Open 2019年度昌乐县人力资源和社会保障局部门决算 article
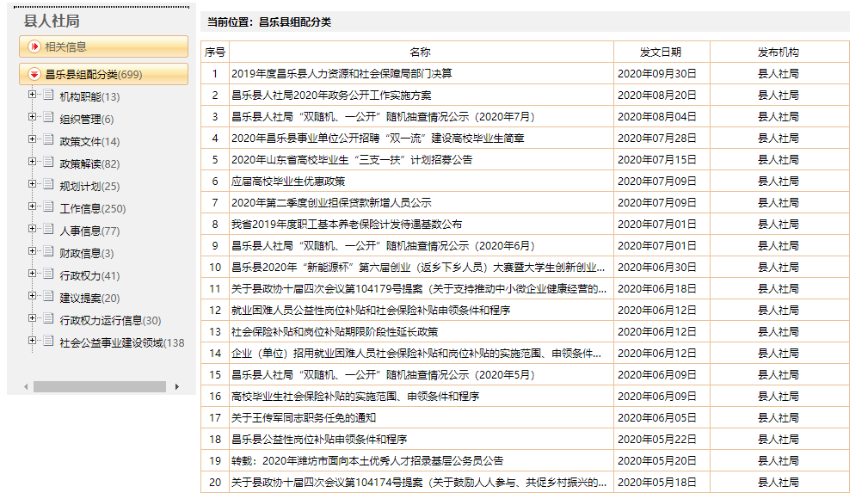 click(x=342, y=74)
